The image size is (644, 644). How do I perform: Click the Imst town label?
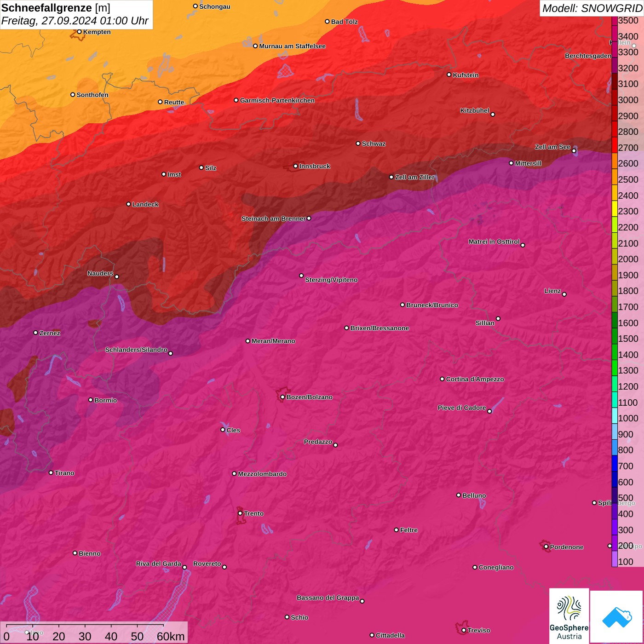(174, 174)
